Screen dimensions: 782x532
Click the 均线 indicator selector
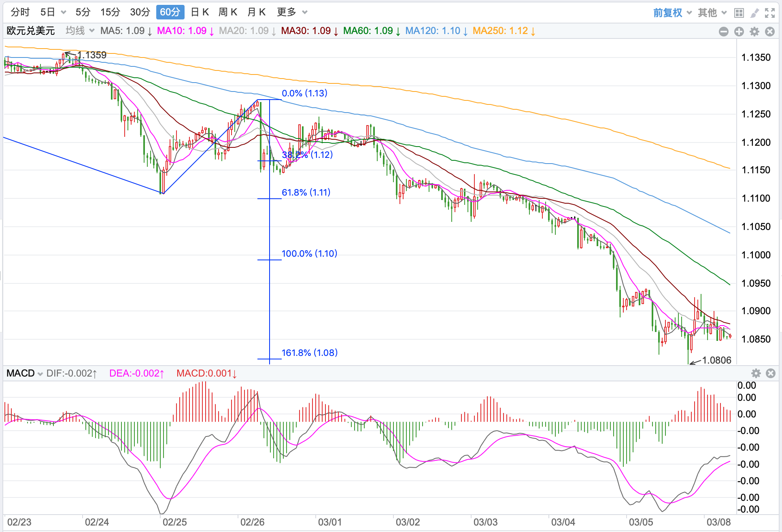(80, 31)
